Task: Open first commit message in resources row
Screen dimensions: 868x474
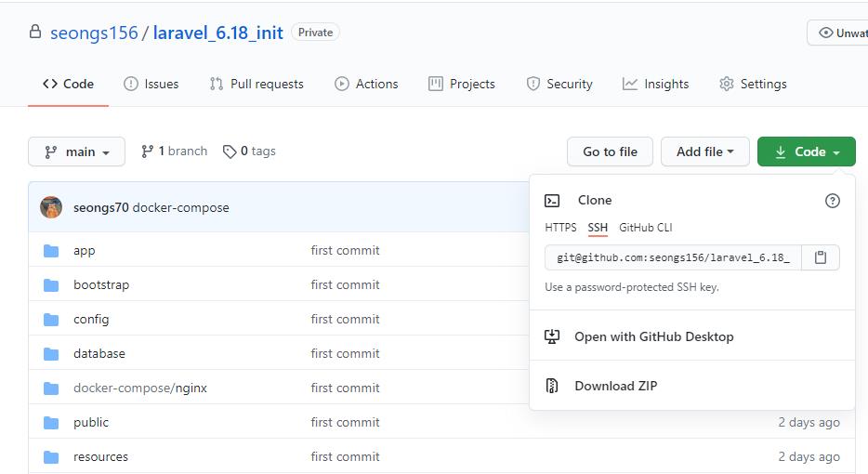Action: pyautogui.click(x=345, y=457)
